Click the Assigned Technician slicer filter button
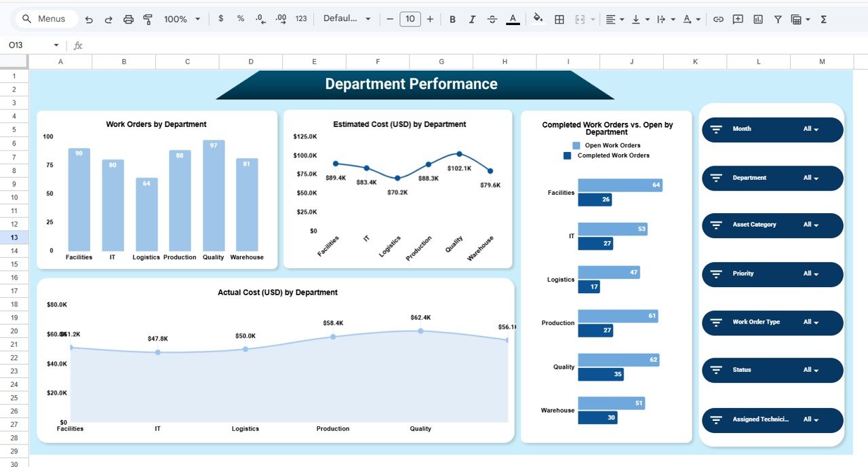 pos(718,420)
